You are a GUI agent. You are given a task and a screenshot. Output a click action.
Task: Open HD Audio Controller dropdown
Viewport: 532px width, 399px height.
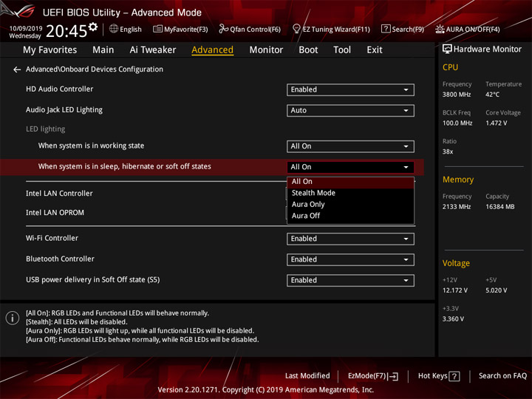click(350, 90)
